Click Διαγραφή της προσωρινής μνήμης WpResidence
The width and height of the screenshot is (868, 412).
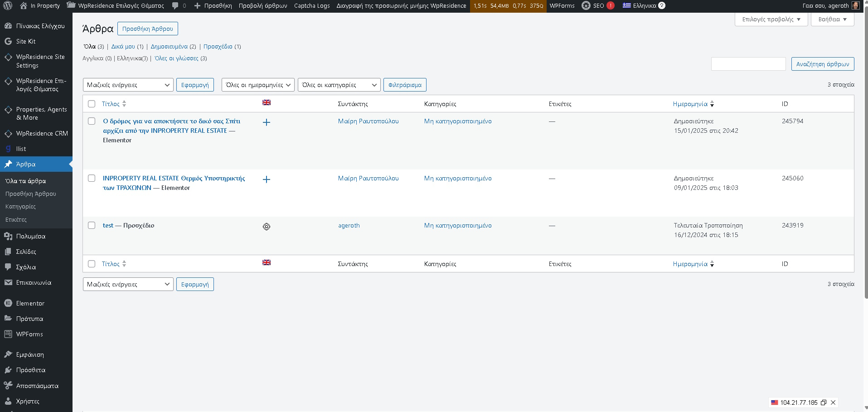click(x=401, y=6)
